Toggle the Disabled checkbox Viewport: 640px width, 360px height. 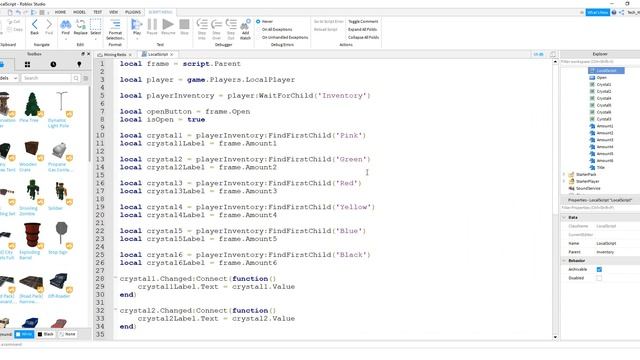click(599, 278)
